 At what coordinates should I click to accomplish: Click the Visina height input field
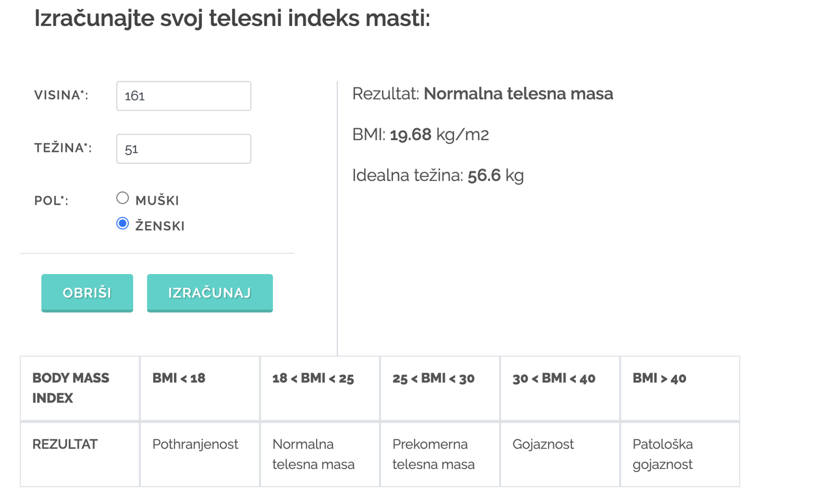[x=183, y=96]
